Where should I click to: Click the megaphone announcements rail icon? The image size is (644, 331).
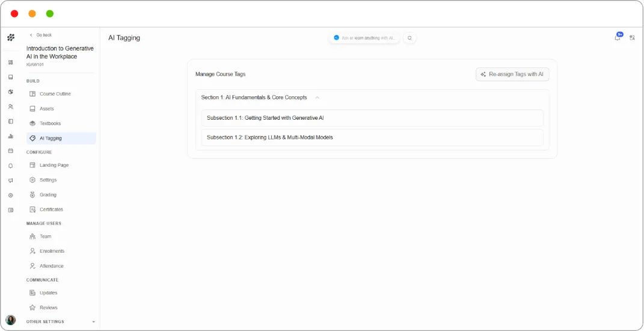point(11,181)
